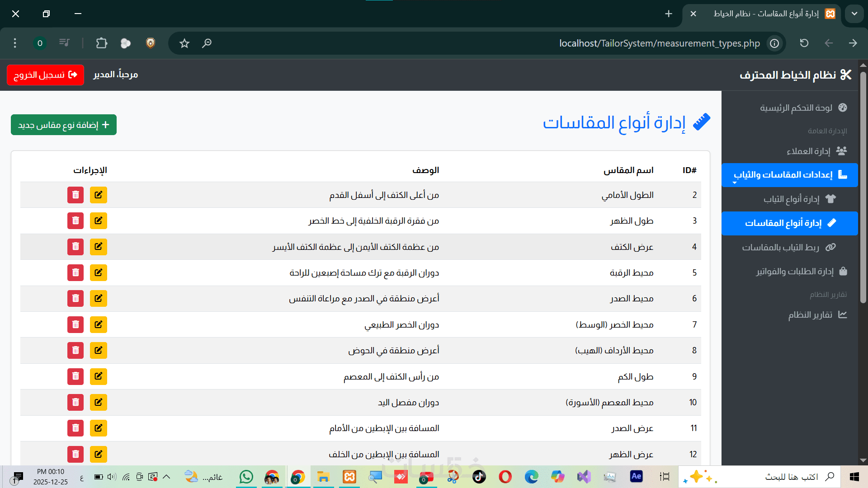Click edit icon for محيط الصدر row
Screen dimensions: 868x488
coord(98,298)
